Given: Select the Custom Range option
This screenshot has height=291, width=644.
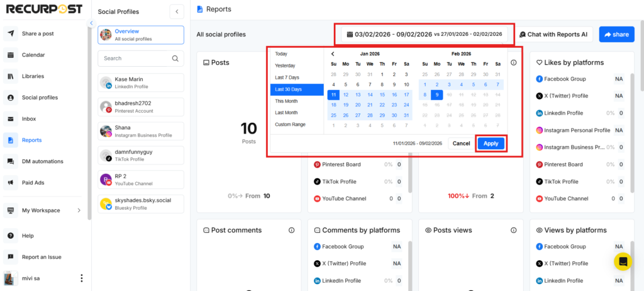Looking at the screenshot, I should [x=297, y=124].
